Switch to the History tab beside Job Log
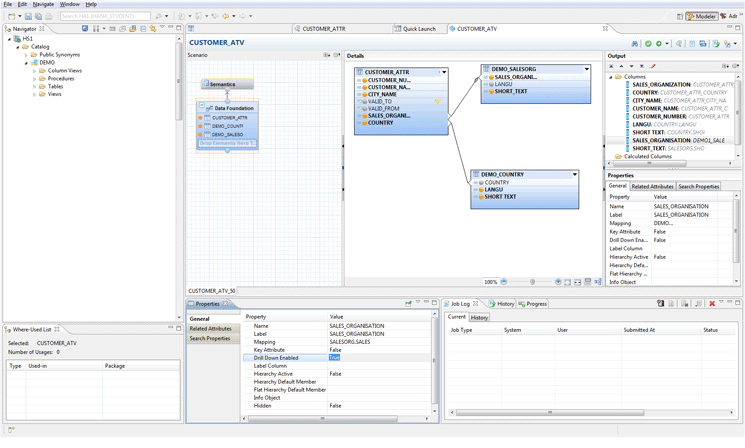This screenshot has height=448, width=745. [503, 303]
